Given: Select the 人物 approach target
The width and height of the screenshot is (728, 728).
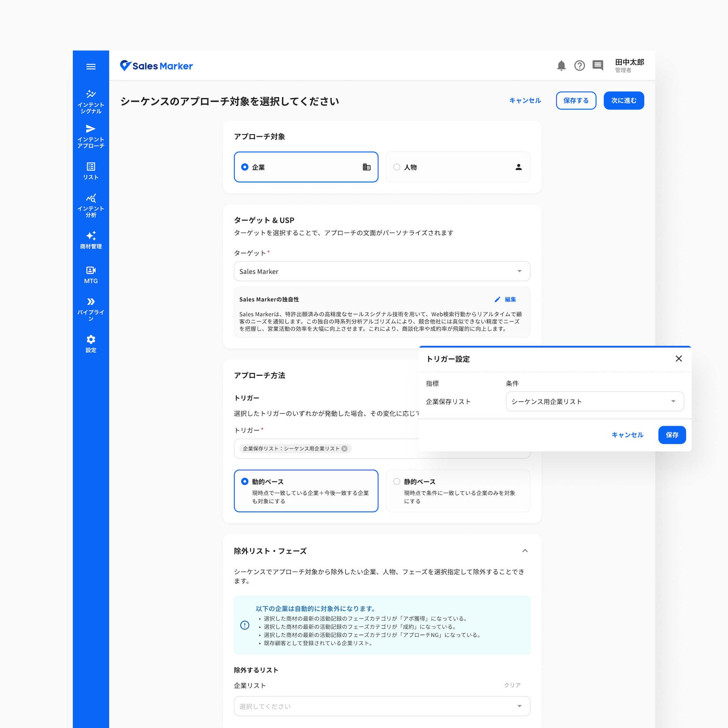Looking at the screenshot, I should (458, 167).
